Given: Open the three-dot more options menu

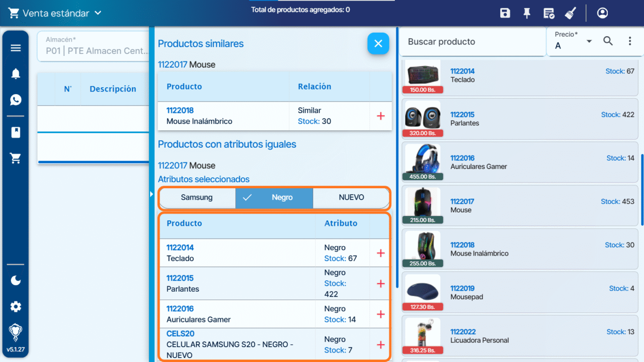Looking at the screenshot, I should coord(630,41).
